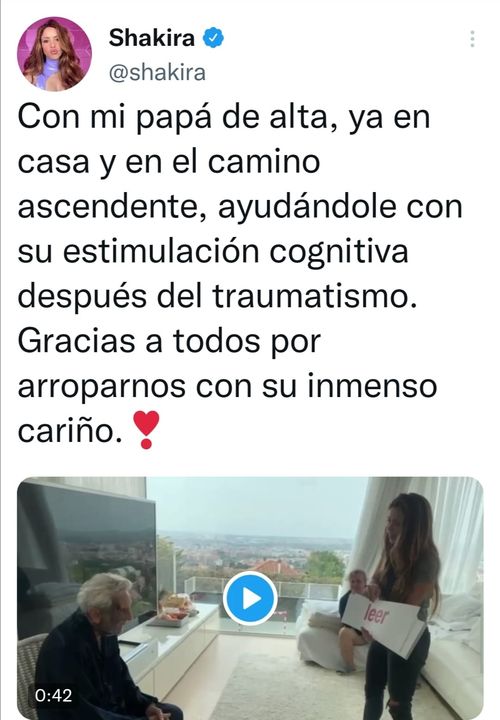The image size is (500, 720).
Task: Click the red heart exclamation emoji
Action: pos(146,430)
